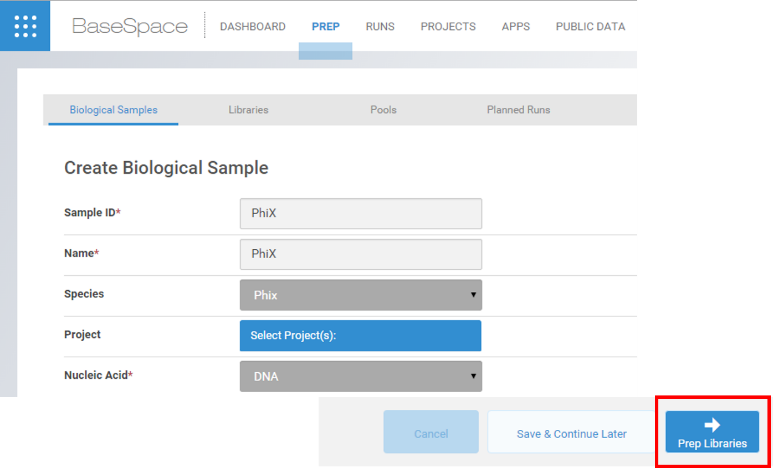Show the Planned Runs tab
Screen dimensions: 773x468
tap(518, 110)
